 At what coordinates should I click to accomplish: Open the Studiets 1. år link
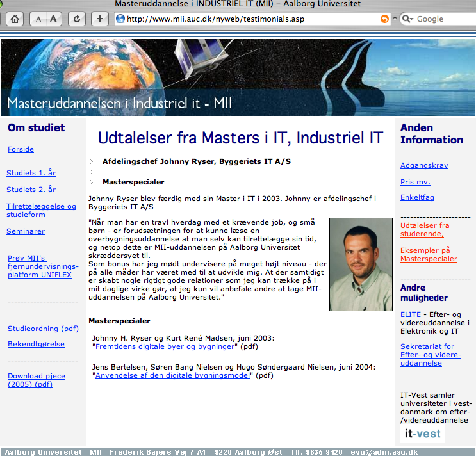click(x=31, y=173)
